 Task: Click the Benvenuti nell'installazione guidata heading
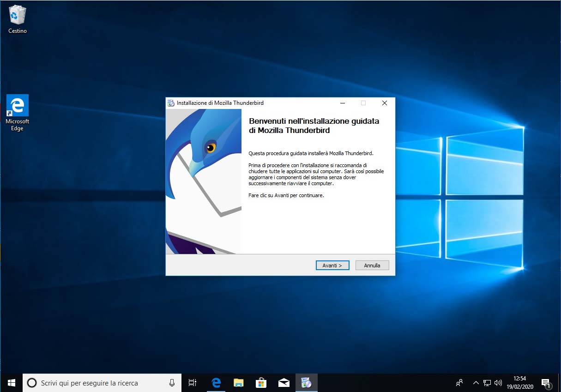pos(314,126)
